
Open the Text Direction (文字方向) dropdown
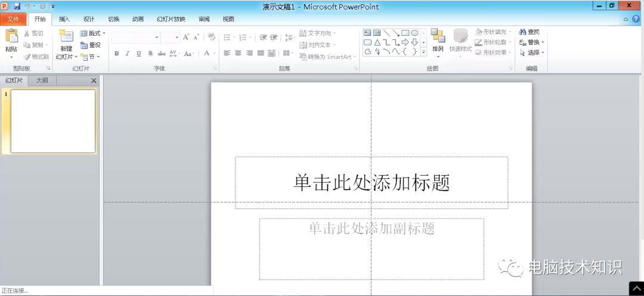click(x=317, y=33)
